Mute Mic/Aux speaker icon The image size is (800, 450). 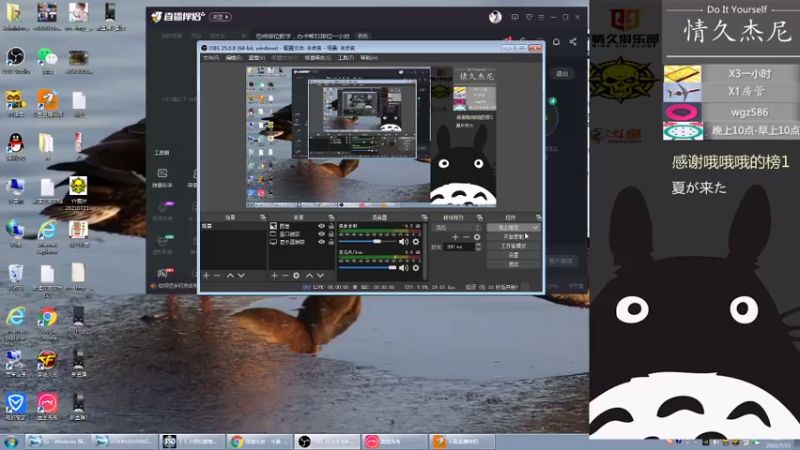point(404,267)
